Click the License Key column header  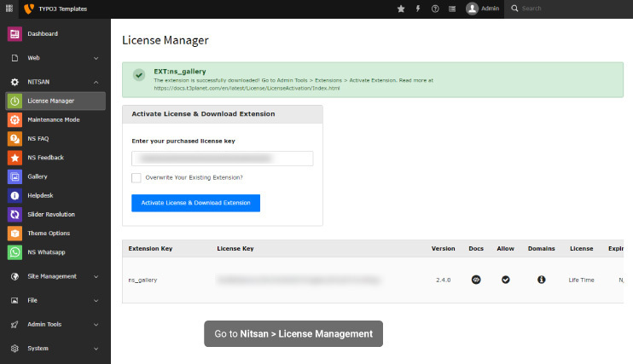(x=235, y=249)
